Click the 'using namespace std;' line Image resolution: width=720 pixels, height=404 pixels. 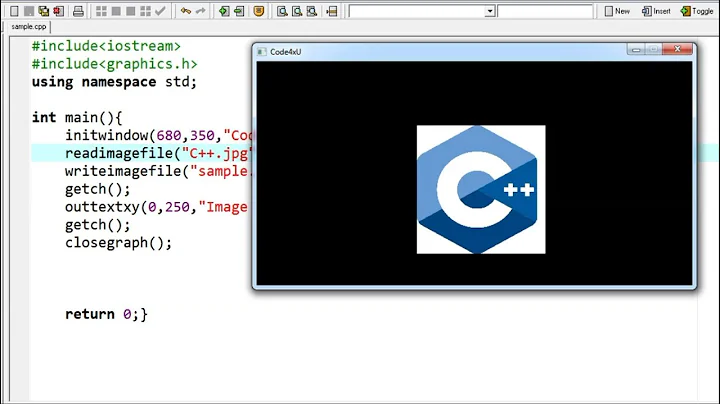(114, 82)
